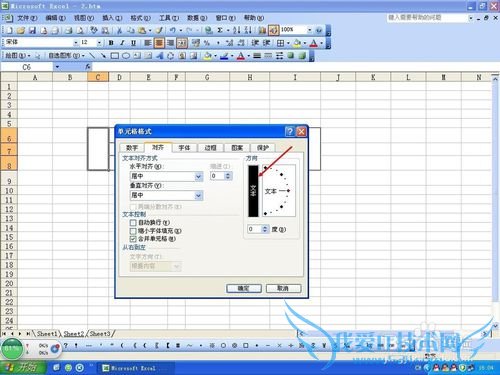Toggle Bold formatting button

coord(111,43)
